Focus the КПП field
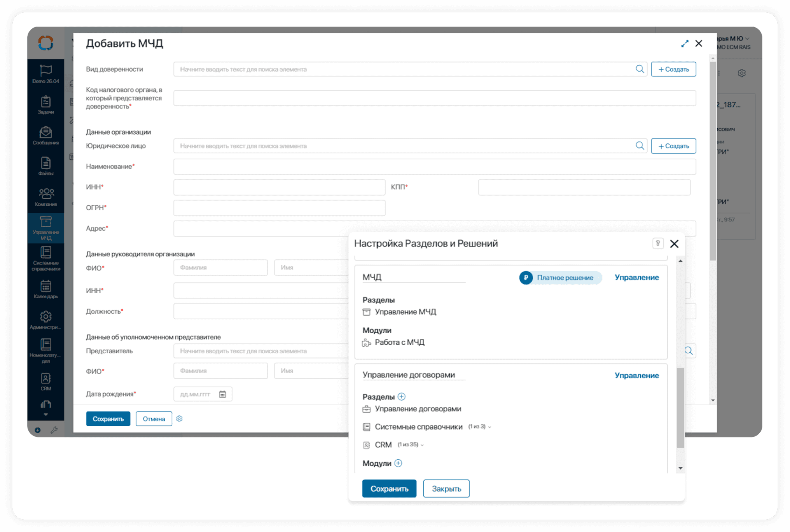790x532 pixels. (x=584, y=187)
